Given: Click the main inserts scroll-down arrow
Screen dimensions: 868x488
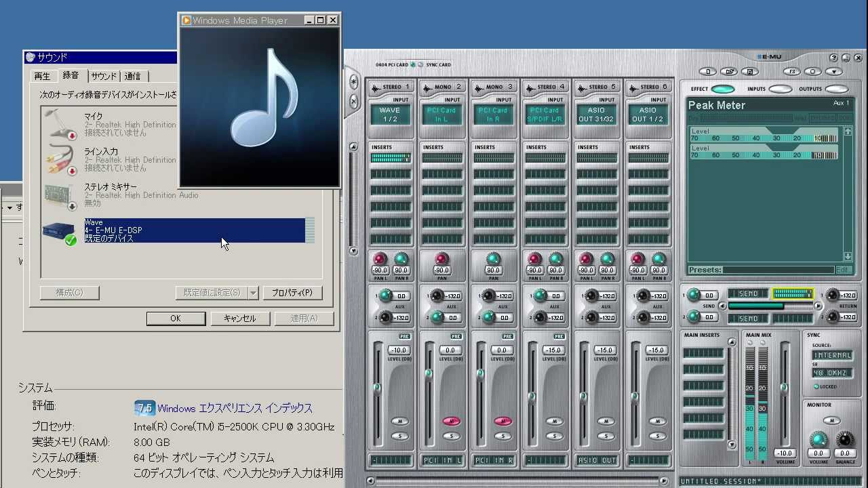Looking at the screenshot, I should [732, 445].
